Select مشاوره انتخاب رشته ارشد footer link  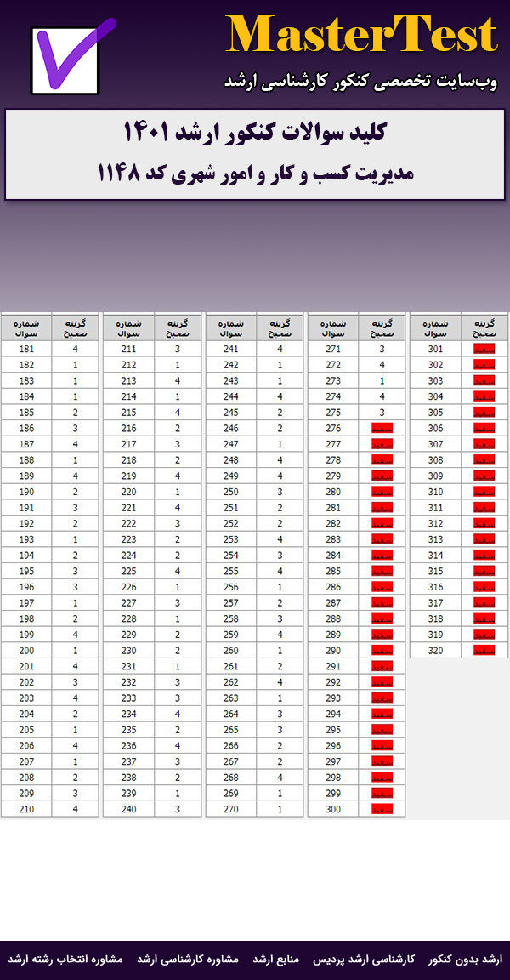point(66,959)
